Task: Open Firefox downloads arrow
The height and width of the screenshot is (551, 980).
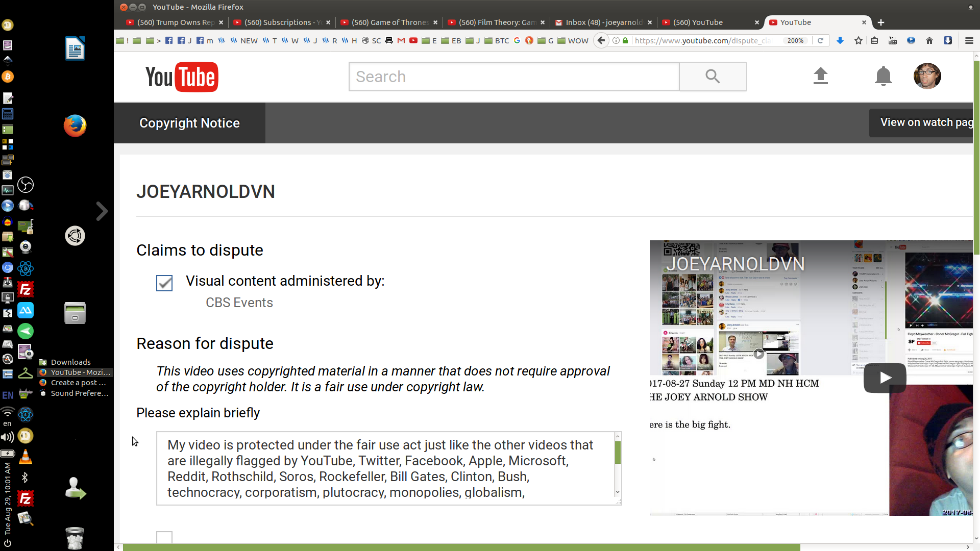Action: [840, 40]
